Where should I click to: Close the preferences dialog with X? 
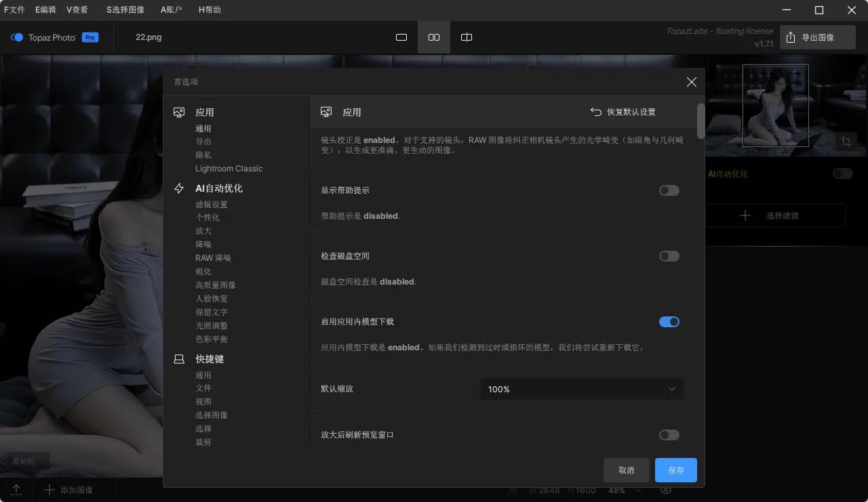[692, 82]
